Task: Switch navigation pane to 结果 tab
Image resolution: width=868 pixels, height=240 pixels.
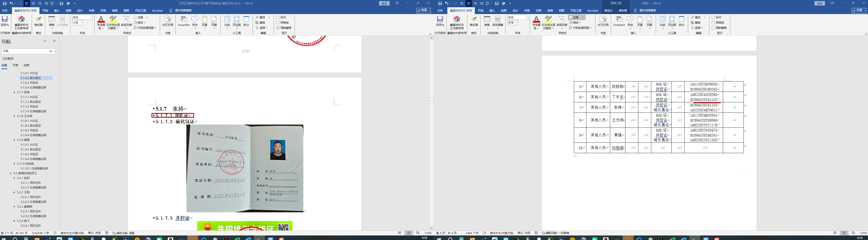Action: tap(26, 65)
